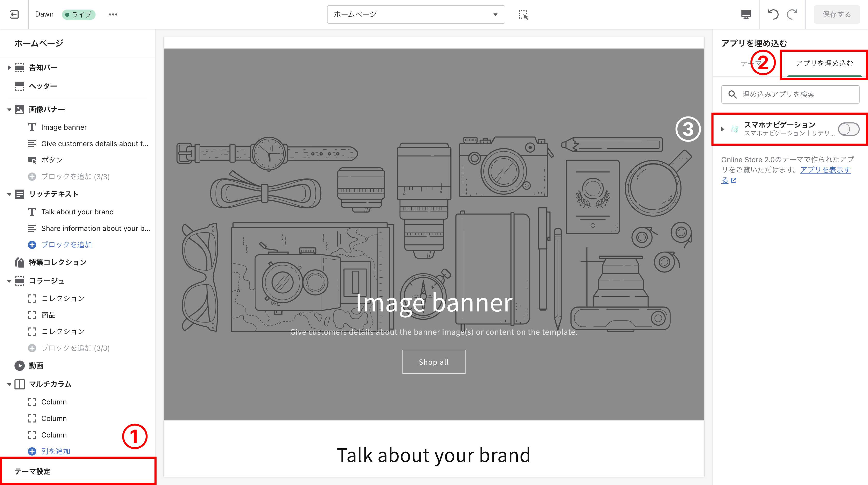Click the redo arrow icon

pos(792,14)
